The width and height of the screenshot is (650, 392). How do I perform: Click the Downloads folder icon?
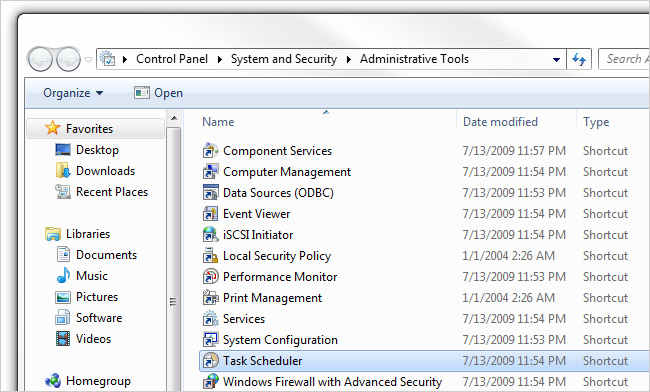[x=63, y=170]
